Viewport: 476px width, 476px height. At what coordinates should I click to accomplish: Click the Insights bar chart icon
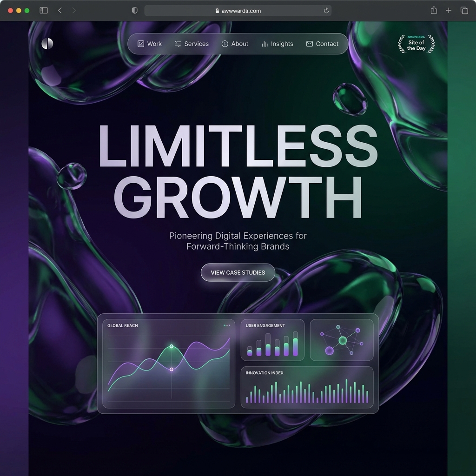(264, 44)
